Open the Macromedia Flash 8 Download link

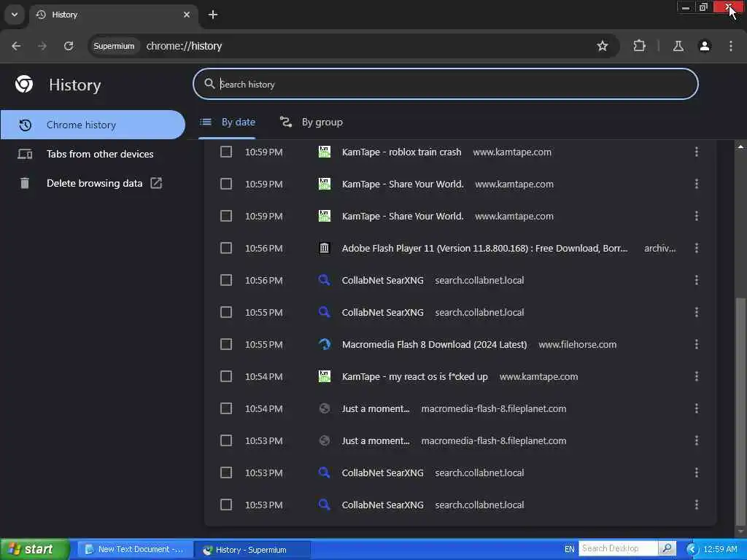434,344
